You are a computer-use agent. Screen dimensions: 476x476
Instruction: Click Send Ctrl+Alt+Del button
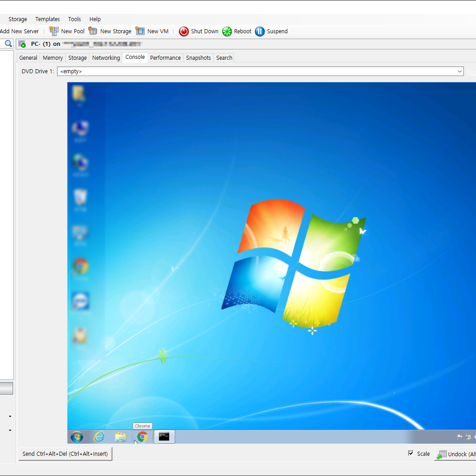click(65, 454)
